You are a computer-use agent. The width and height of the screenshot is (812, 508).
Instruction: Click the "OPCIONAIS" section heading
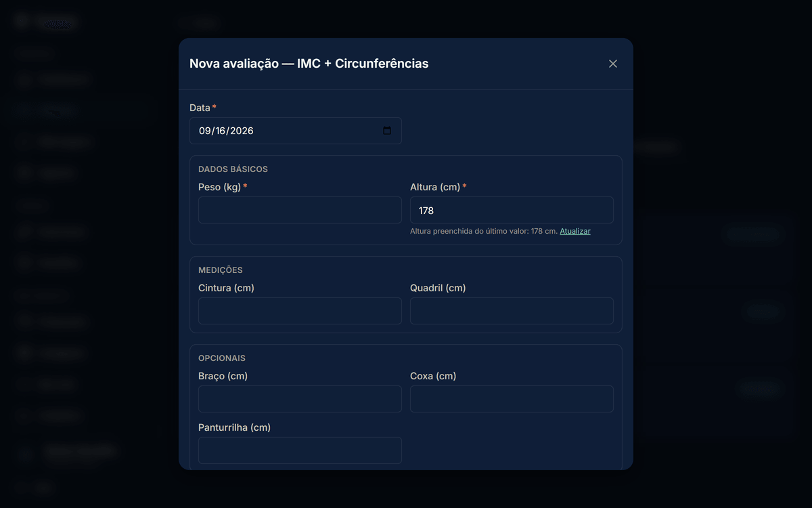pyautogui.click(x=222, y=358)
